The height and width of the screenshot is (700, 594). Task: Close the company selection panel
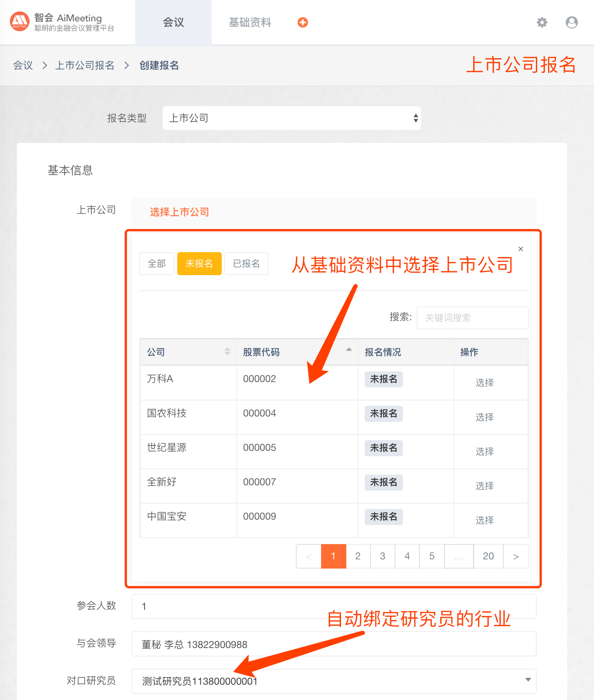[x=521, y=249]
